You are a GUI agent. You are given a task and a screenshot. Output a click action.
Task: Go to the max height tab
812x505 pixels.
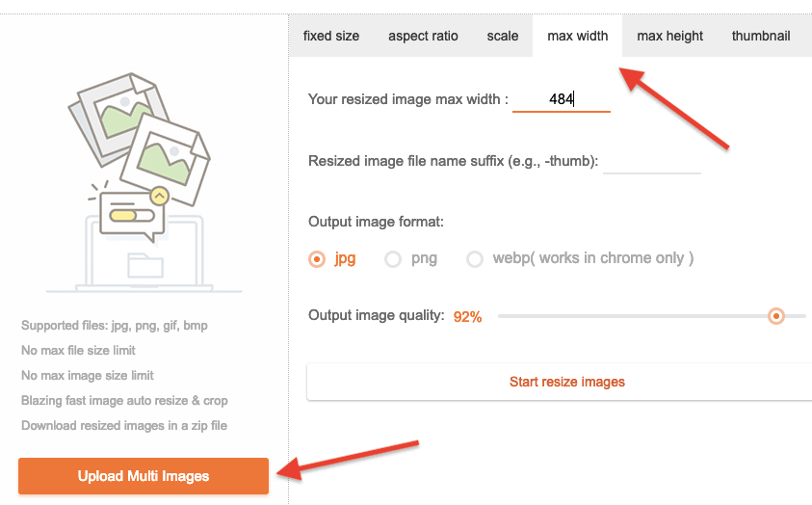coord(670,36)
